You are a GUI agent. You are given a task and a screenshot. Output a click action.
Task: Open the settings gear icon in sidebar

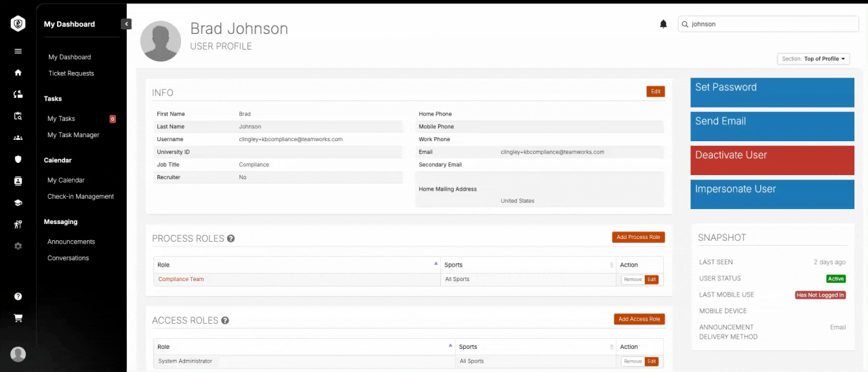click(x=18, y=246)
